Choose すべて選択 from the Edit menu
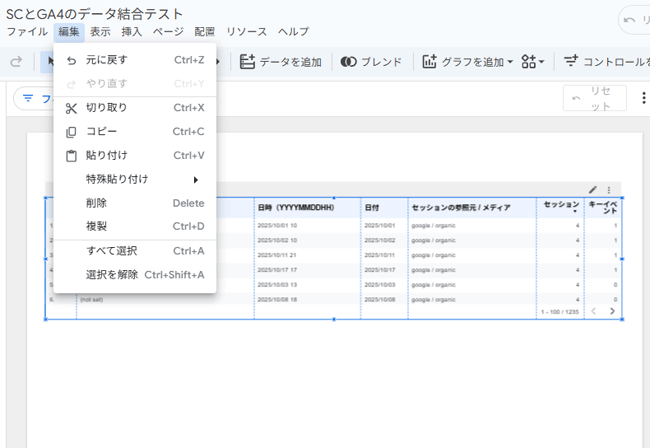The image size is (650, 448). point(135,251)
